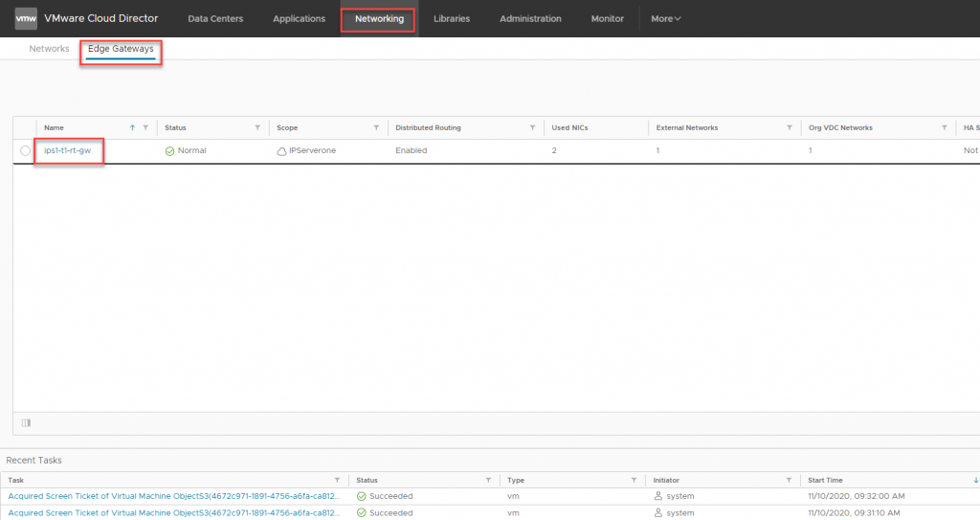Expand the More menu in top navigation
980x520 pixels.
tap(666, 18)
